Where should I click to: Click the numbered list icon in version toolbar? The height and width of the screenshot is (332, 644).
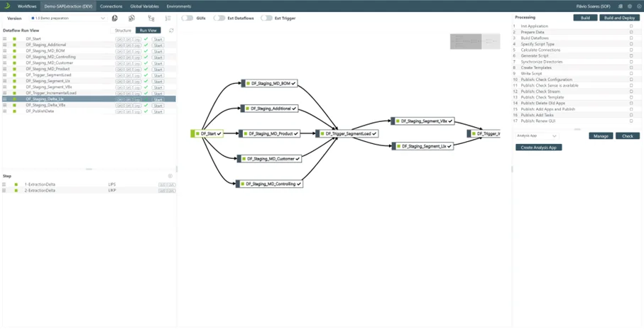168,18
